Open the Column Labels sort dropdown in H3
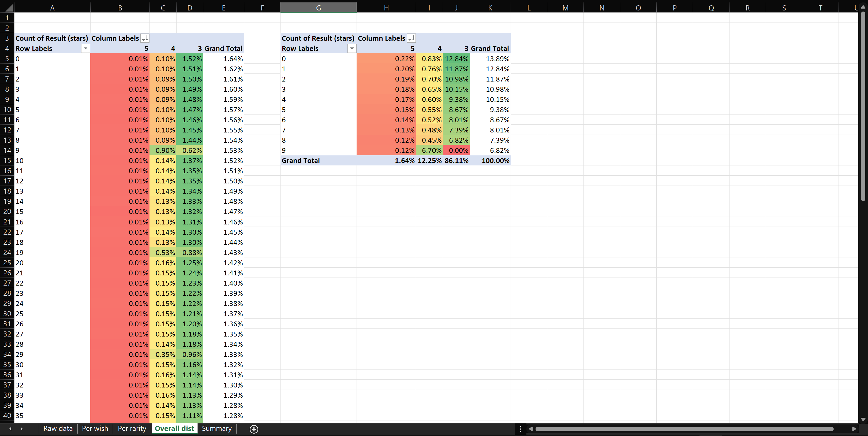Viewport: 868px width, 436px height. 411,38
